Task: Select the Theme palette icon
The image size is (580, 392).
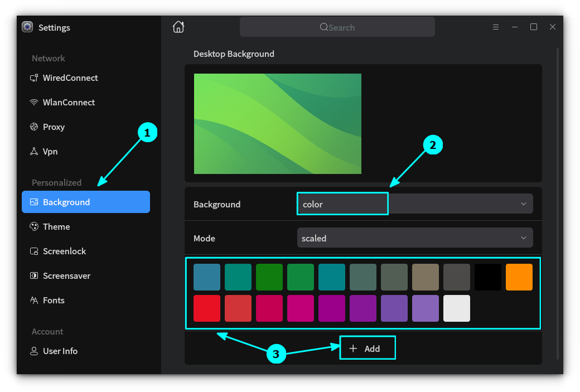Action: pyautogui.click(x=33, y=226)
